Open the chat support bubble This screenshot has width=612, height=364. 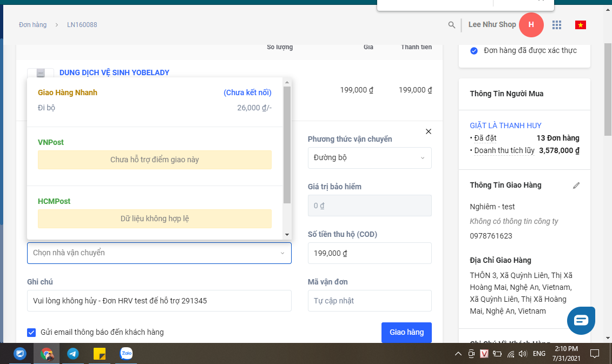[x=581, y=320]
